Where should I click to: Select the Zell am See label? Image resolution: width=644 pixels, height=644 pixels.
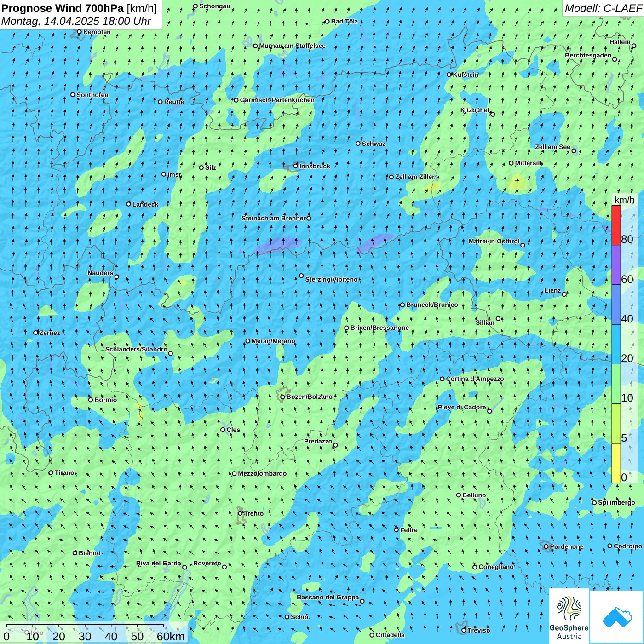[552, 147]
